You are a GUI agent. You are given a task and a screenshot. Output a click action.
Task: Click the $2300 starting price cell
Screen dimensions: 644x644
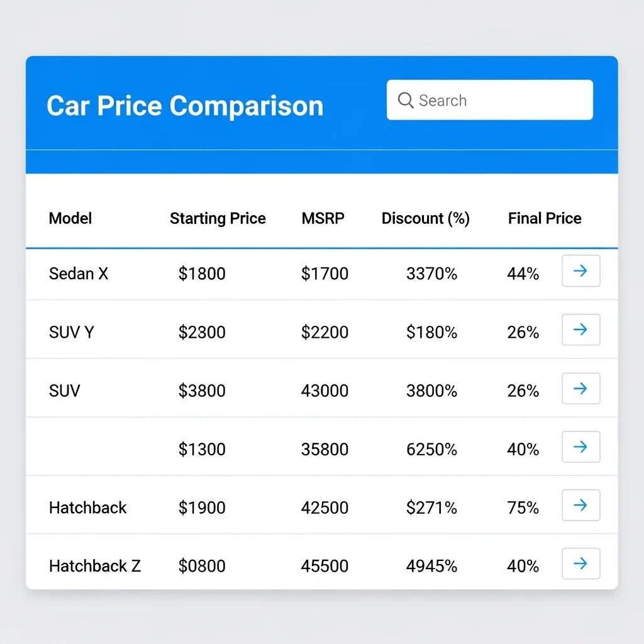pos(202,332)
